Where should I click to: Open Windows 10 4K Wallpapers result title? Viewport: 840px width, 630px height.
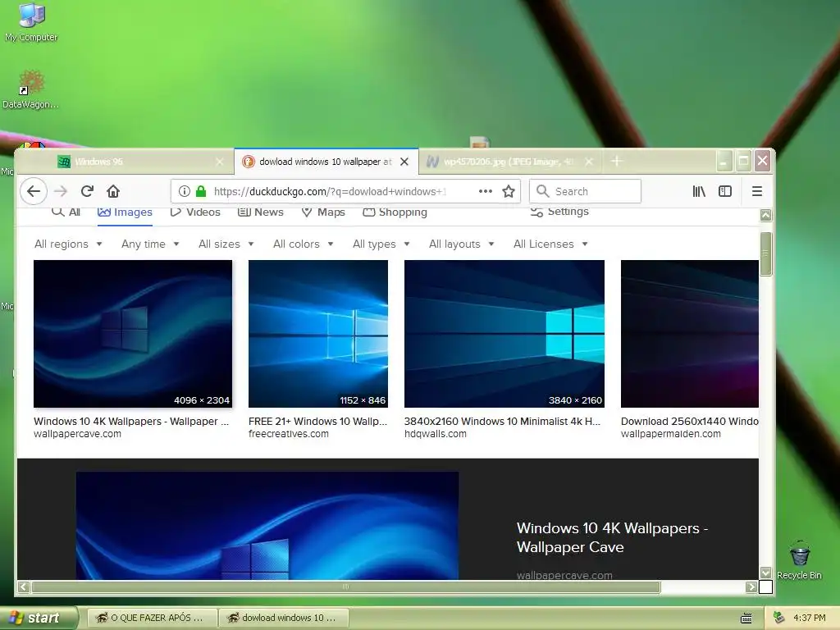point(131,422)
